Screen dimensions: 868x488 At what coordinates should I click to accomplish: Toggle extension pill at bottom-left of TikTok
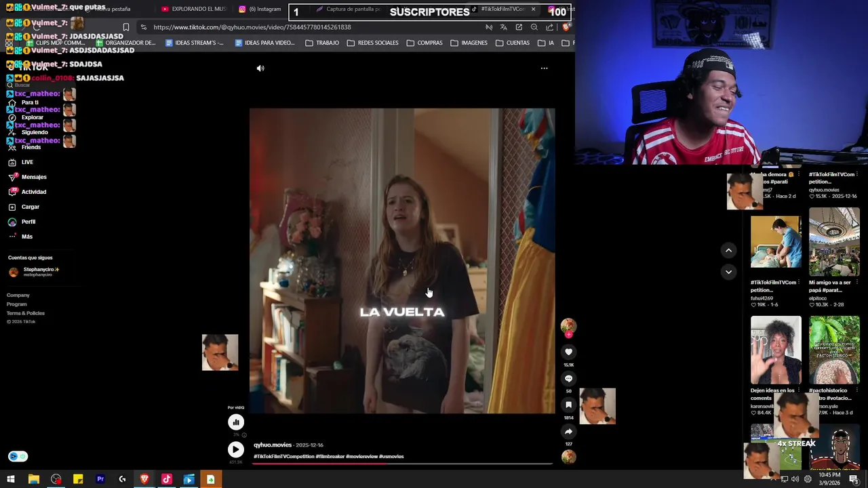(18, 456)
